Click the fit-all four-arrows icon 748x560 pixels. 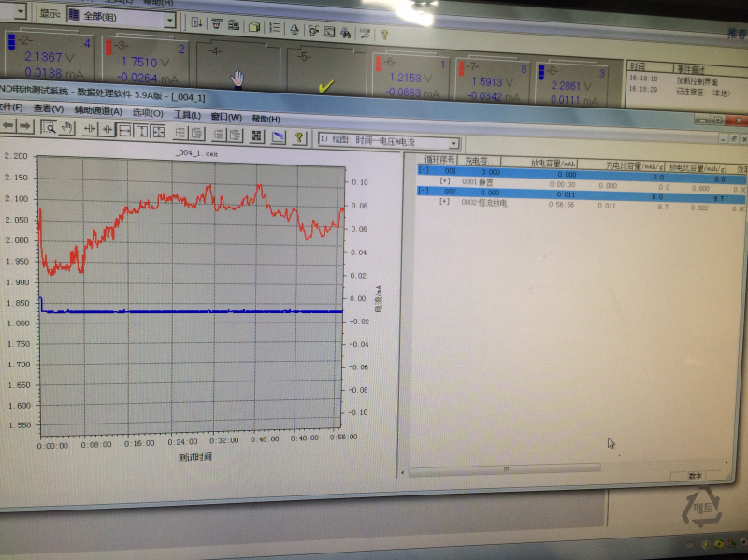coord(158,131)
